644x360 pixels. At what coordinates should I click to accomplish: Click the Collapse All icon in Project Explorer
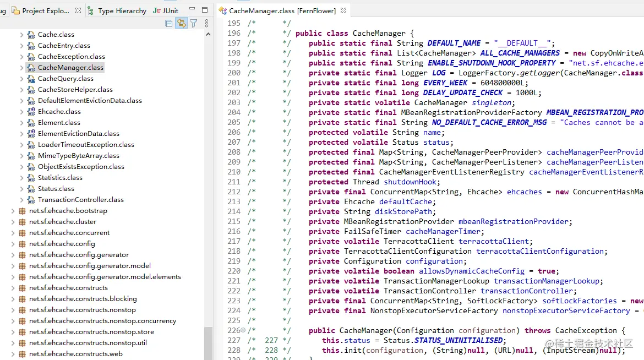pyautogui.click(x=169, y=24)
